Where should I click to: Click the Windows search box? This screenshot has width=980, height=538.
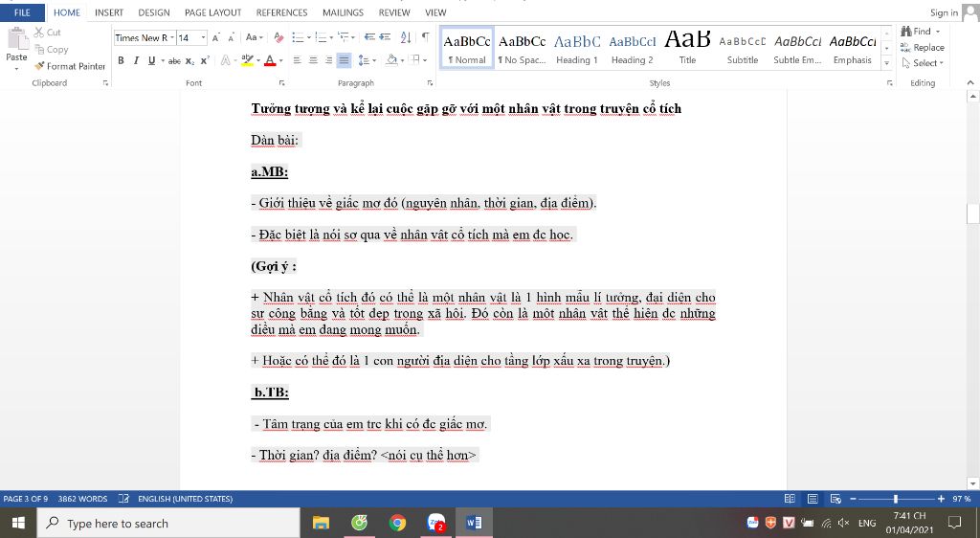click(168, 523)
